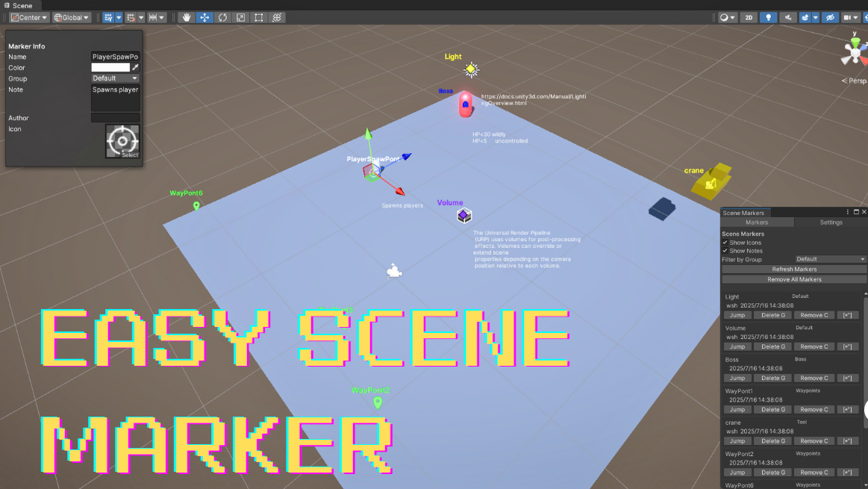
Task: Toggle Persp projection label
Action: click(854, 81)
